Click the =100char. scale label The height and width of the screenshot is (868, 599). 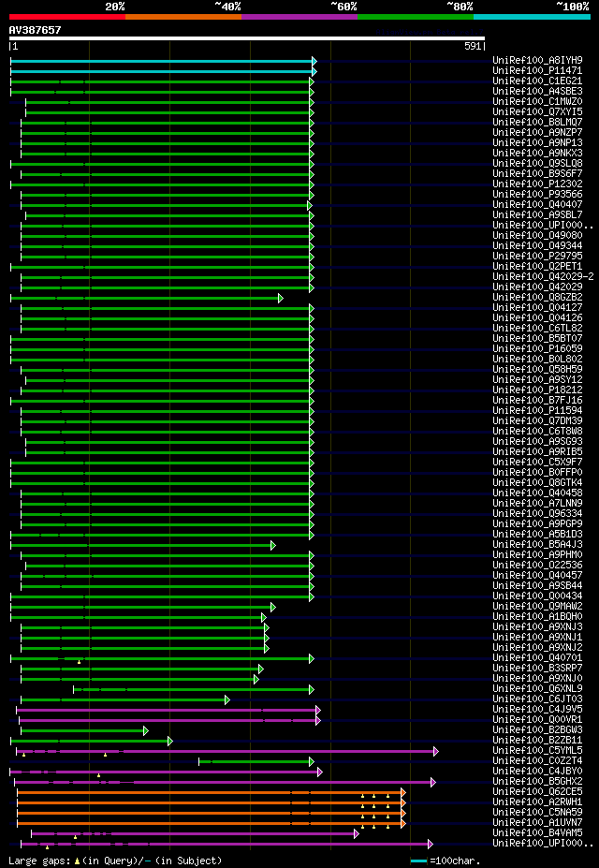point(455,861)
